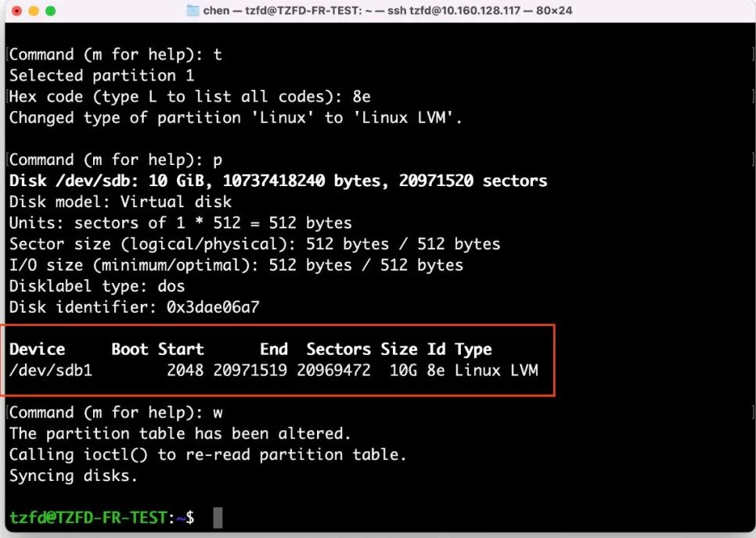Click the red close window button

(x=16, y=11)
